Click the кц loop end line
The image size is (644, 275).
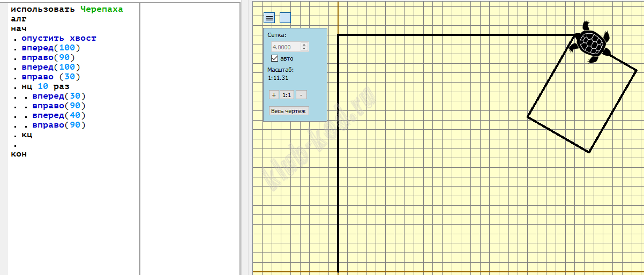27,135
